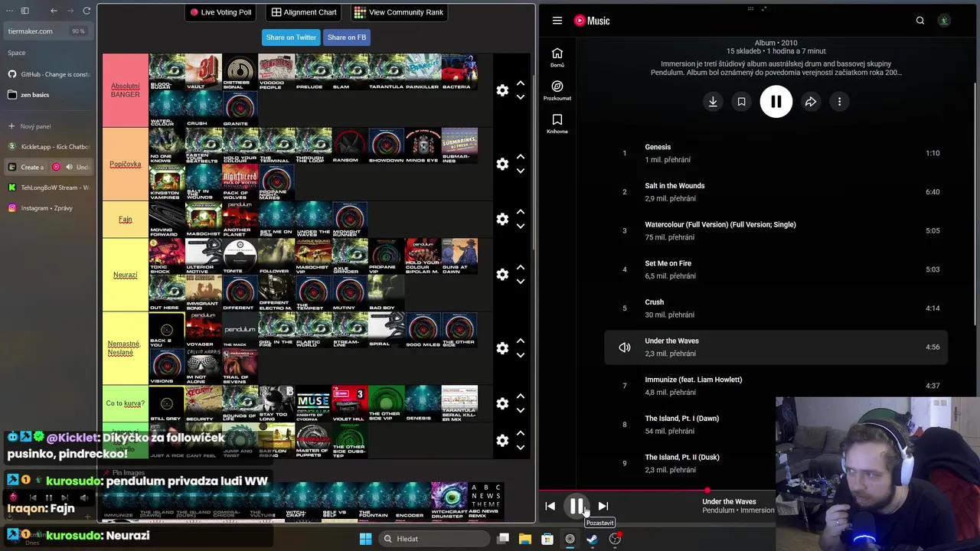Click the Hledat taskbar search box

click(435, 539)
